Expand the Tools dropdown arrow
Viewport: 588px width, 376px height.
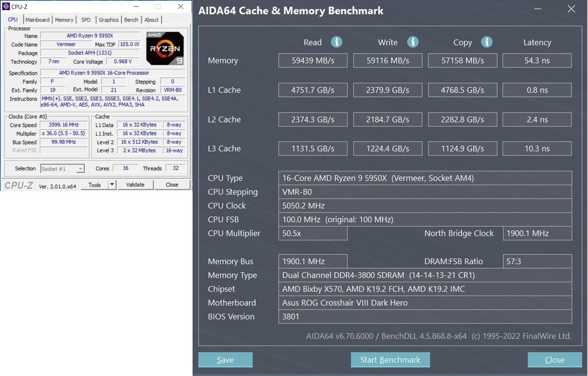pyautogui.click(x=112, y=185)
